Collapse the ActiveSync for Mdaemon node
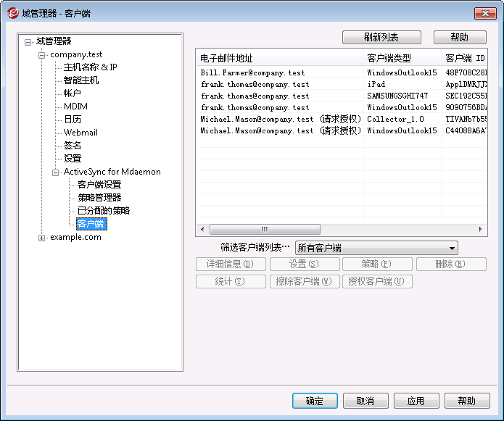 tap(55, 172)
